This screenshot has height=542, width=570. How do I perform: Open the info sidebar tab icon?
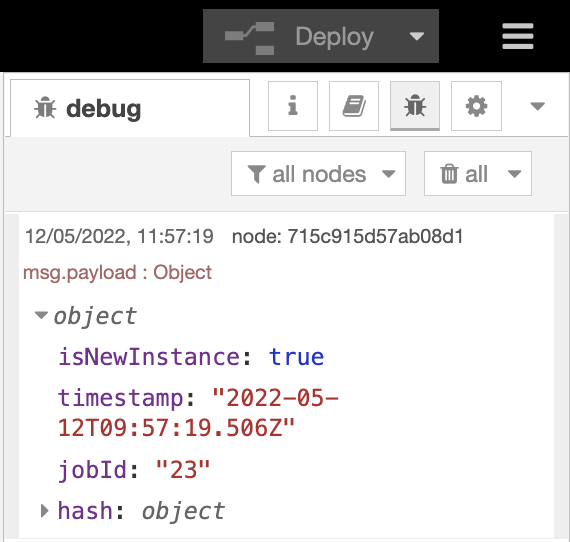(x=293, y=106)
